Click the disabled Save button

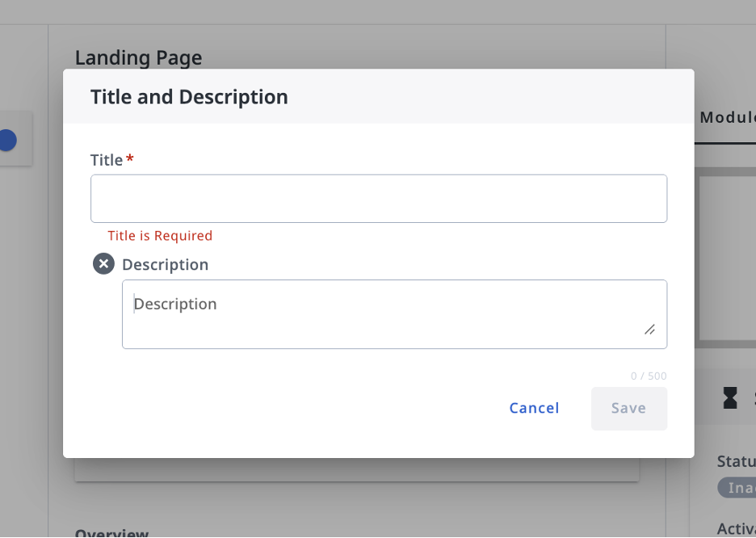point(629,408)
